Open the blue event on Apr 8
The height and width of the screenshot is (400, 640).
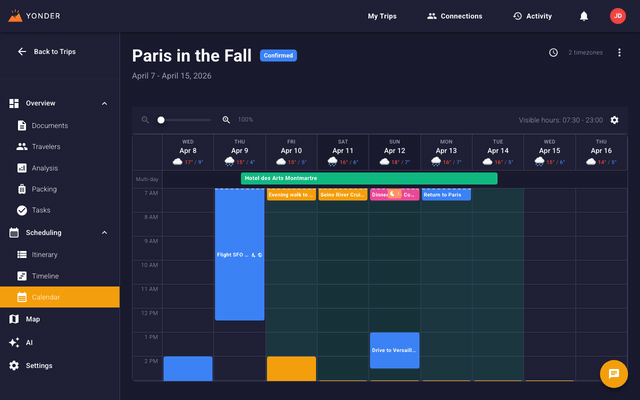pos(188,369)
